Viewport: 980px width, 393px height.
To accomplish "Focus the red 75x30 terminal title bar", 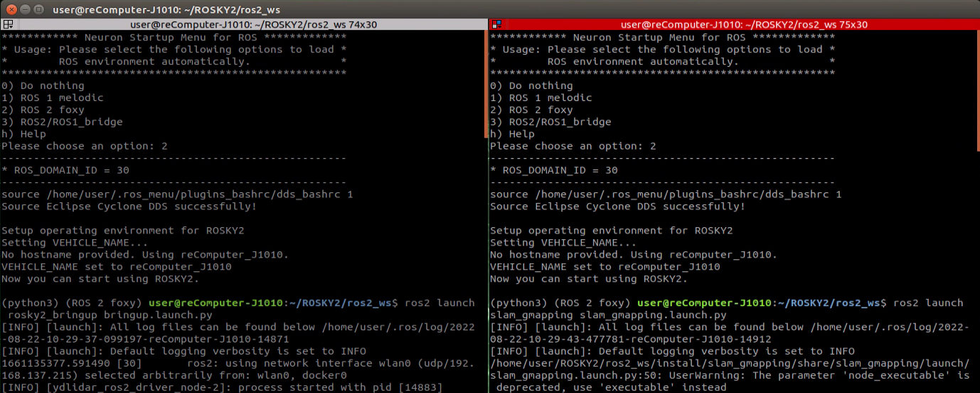I will [x=735, y=24].
